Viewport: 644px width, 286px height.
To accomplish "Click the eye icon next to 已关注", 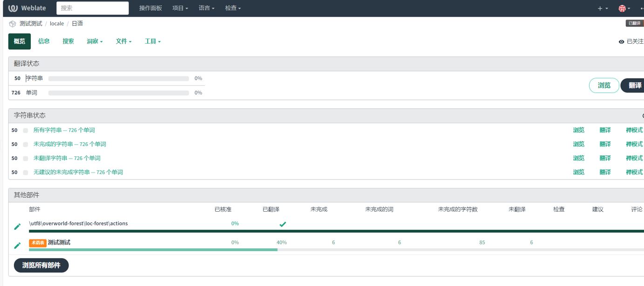I will (x=621, y=42).
